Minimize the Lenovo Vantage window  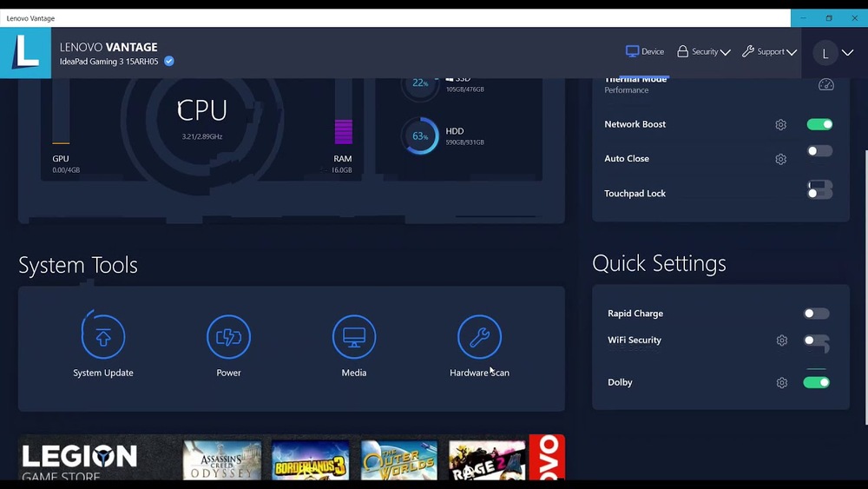[803, 18]
